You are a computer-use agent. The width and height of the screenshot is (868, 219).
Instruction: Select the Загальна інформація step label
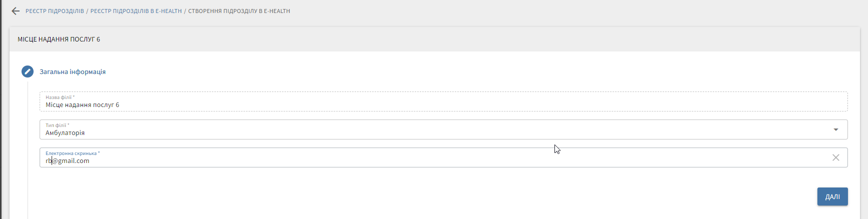tap(73, 72)
